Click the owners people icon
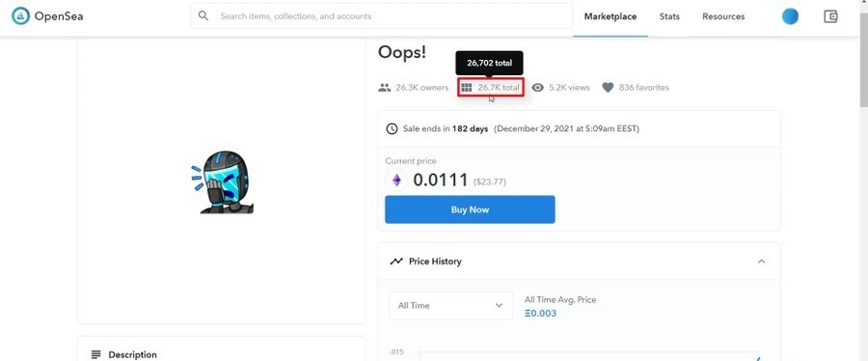The height and width of the screenshot is (361, 868). 384,88
